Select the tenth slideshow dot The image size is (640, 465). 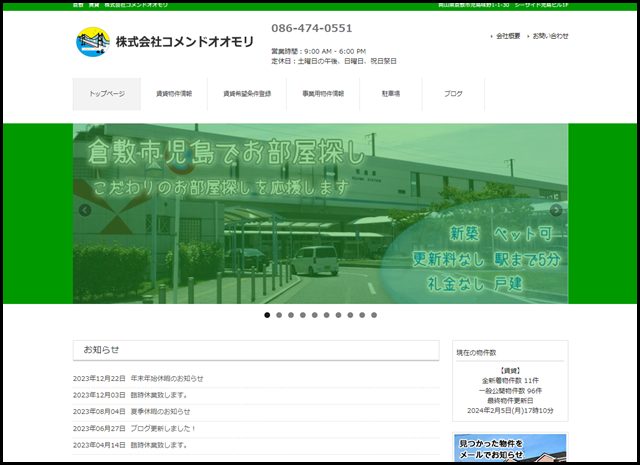click(x=373, y=315)
